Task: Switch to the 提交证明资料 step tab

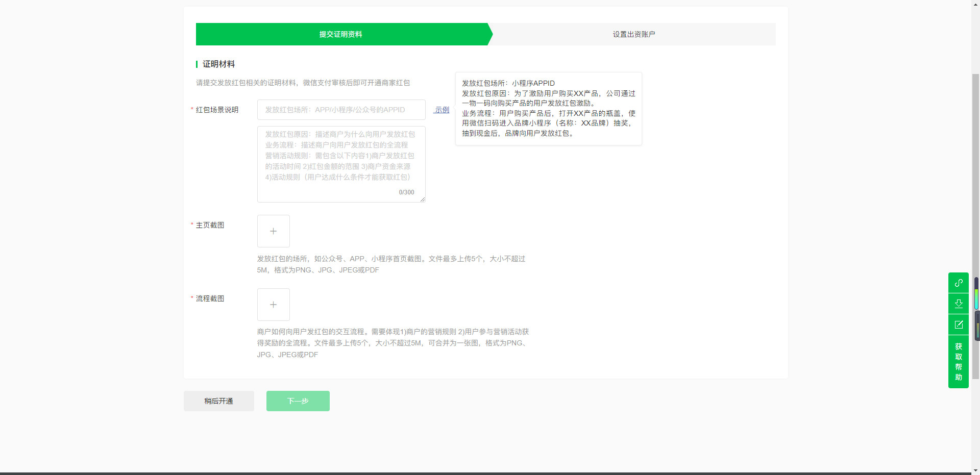Action: (340, 34)
